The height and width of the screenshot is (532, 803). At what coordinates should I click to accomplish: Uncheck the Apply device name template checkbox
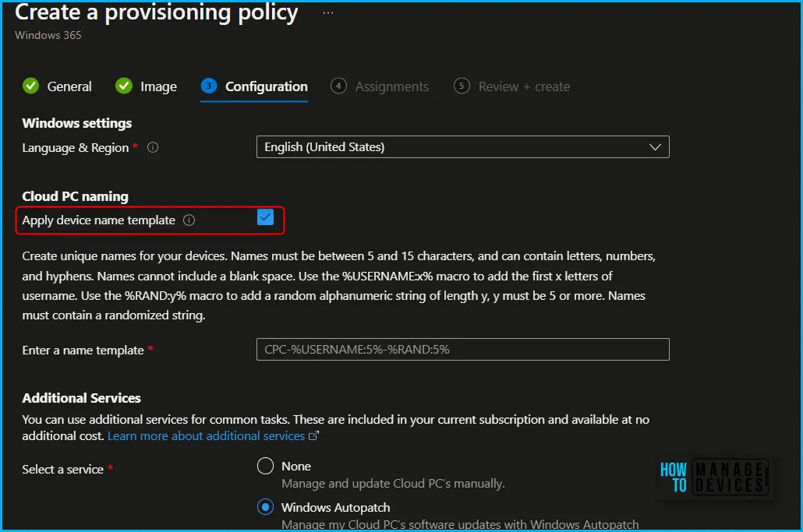265,217
